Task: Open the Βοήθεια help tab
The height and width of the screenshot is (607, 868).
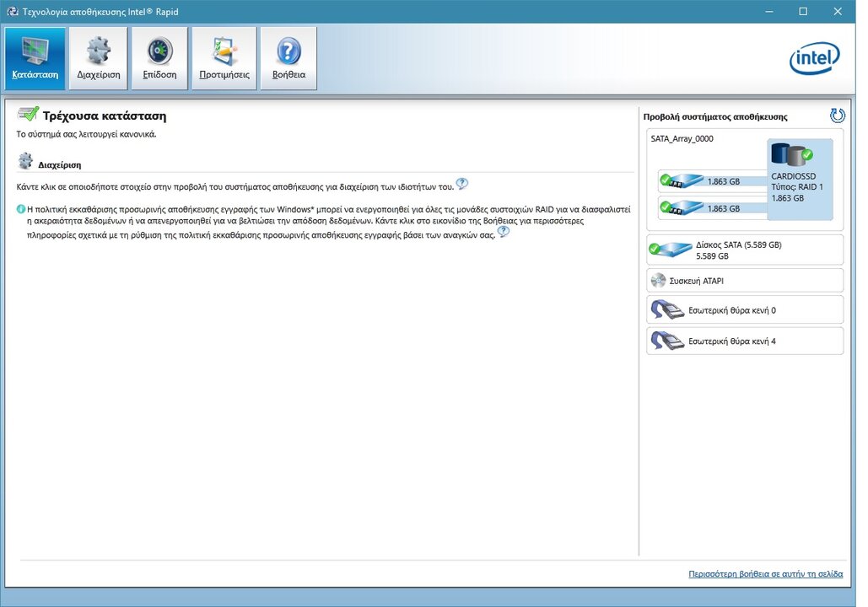Action: pyautogui.click(x=288, y=58)
